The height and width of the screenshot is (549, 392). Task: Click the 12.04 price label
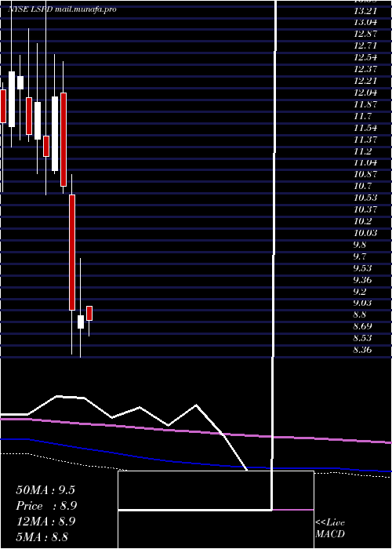[x=365, y=93]
